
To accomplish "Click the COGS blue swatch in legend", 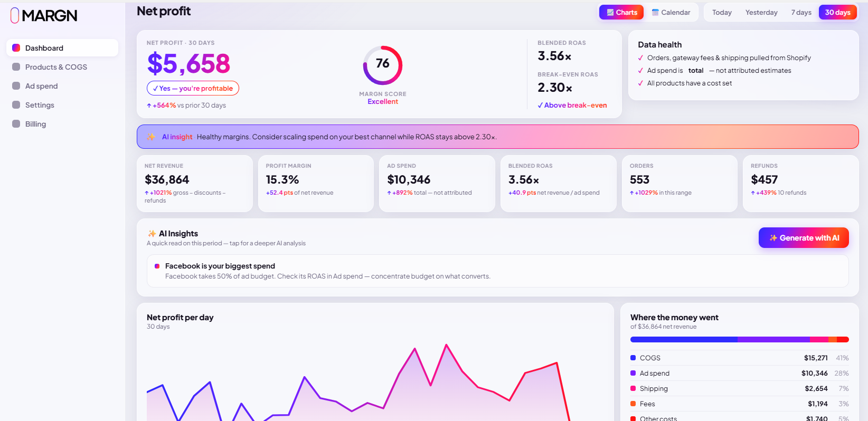I will pos(633,358).
